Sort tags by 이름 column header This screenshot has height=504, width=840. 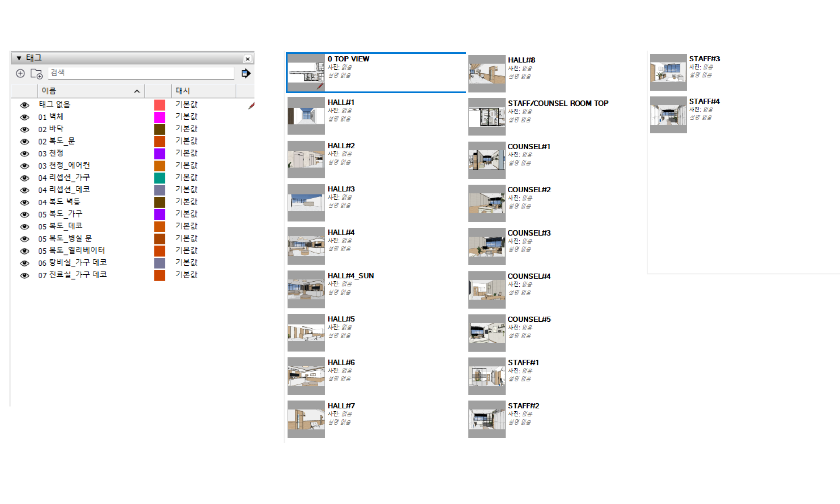(91, 91)
